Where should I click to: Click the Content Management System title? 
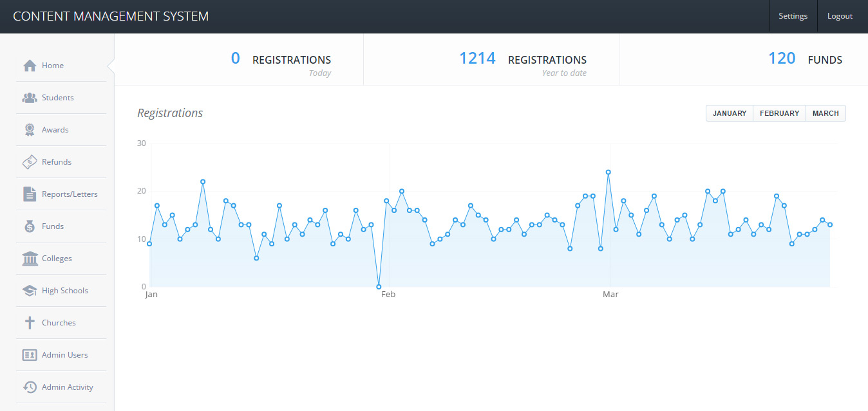[111, 16]
